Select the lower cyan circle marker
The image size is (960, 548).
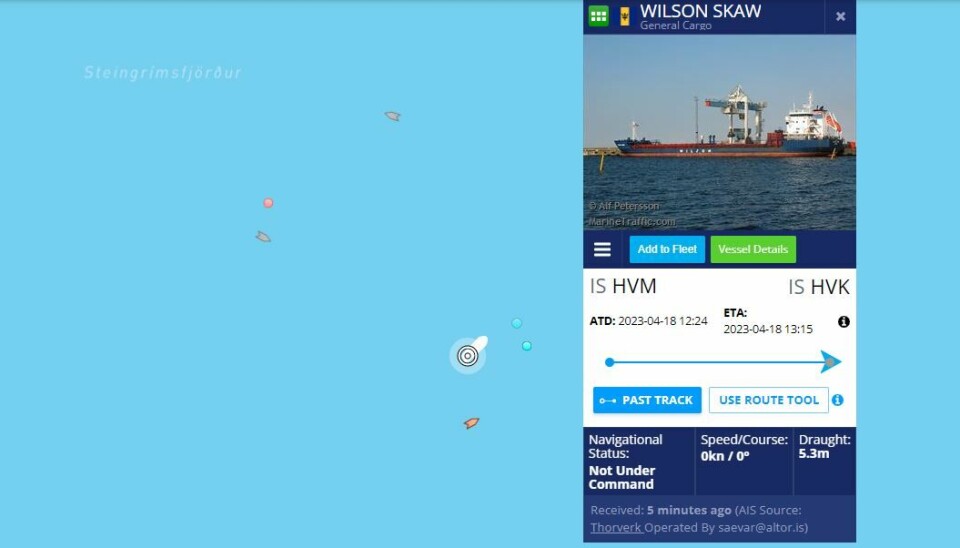[x=527, y=346]
